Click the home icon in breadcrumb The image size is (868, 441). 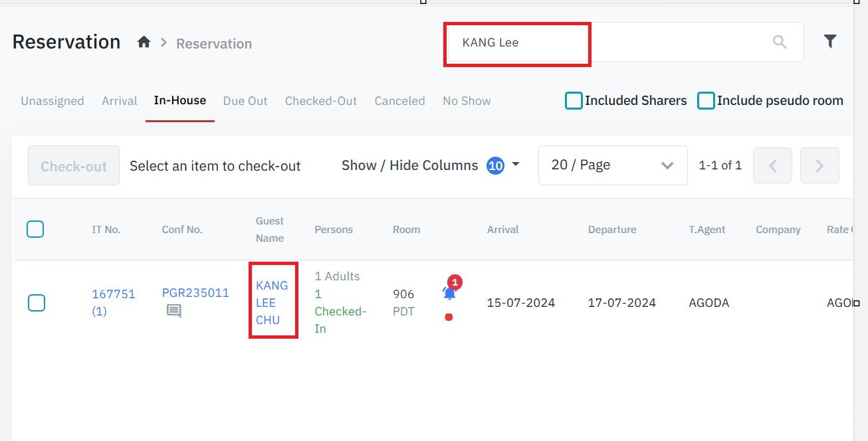(144, 43)
